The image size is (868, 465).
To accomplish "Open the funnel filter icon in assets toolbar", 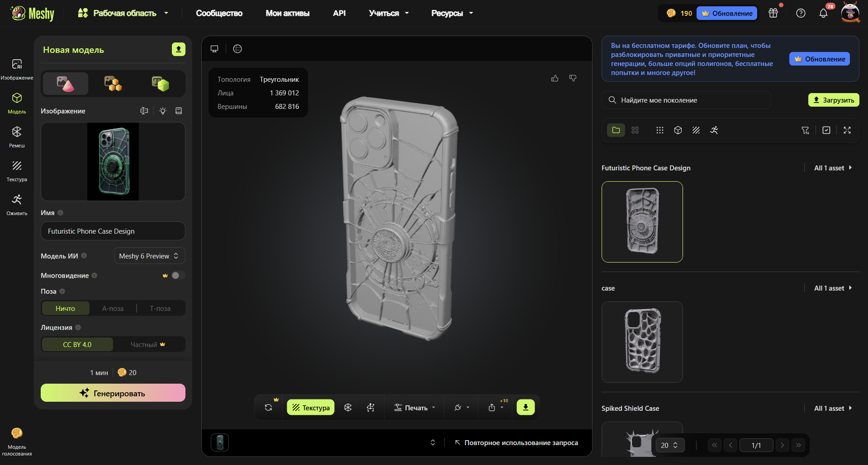I will point(806,130).
